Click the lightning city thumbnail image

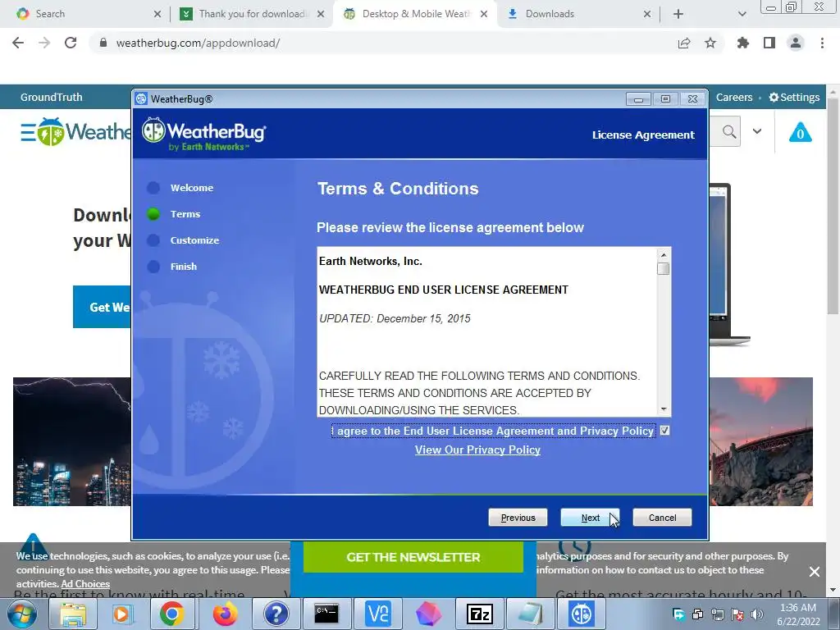tap(72, 441)
